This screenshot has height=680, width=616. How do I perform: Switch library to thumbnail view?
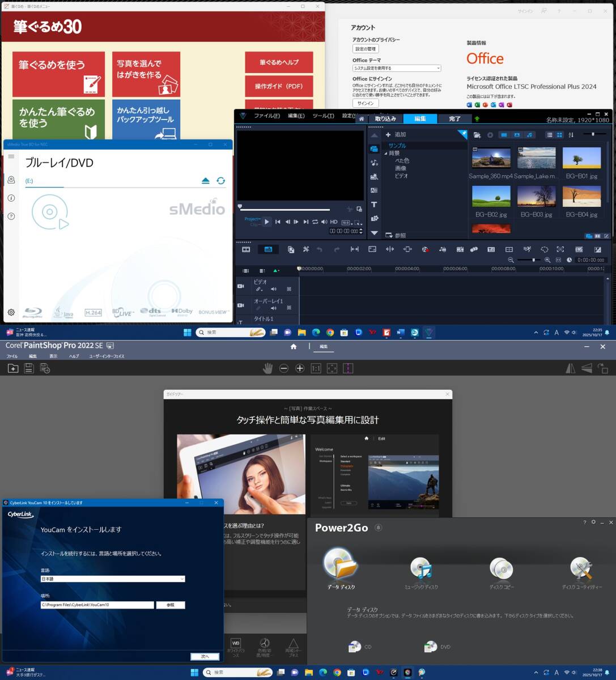coord(559,135)
